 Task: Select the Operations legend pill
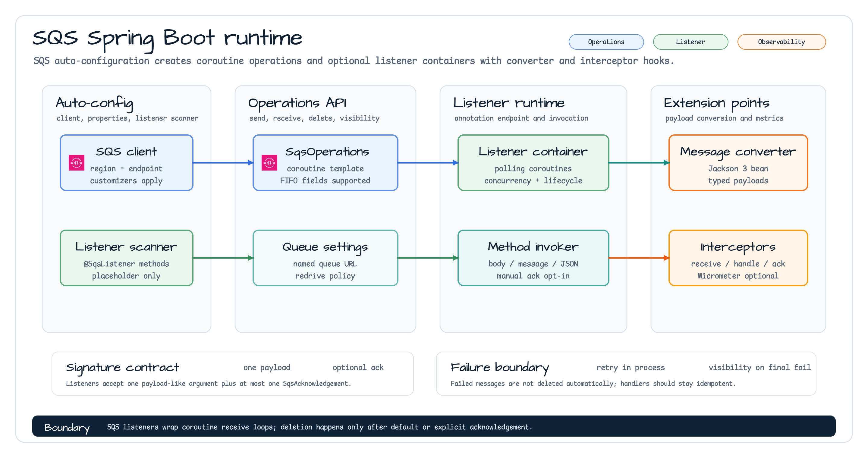click(x=606, y=42)
